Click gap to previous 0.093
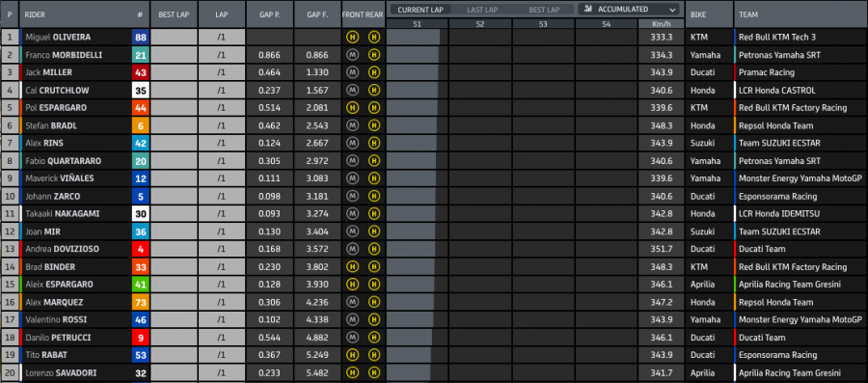 (270, 213)
